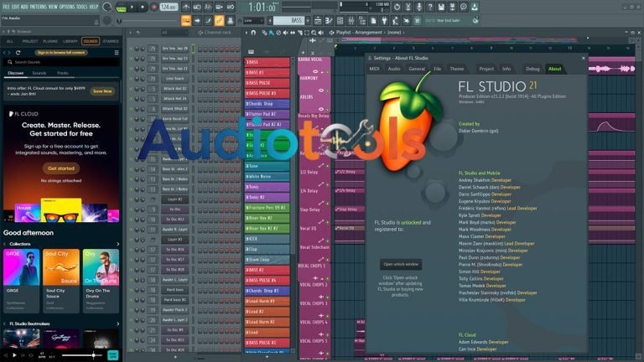The image size is (644, 362).
Task: Open the cut/audio editor scissors icon
Action: tap(408, 7)
